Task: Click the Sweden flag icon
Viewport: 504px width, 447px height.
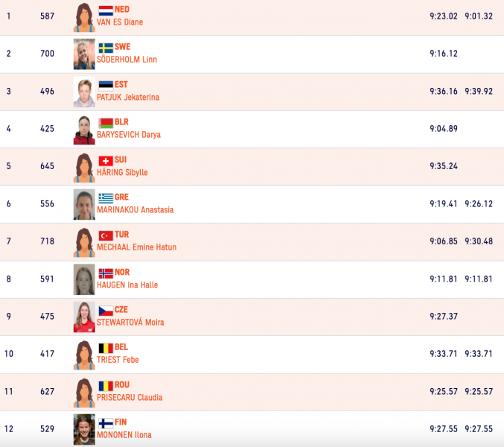Action: [x=106, y=47]
